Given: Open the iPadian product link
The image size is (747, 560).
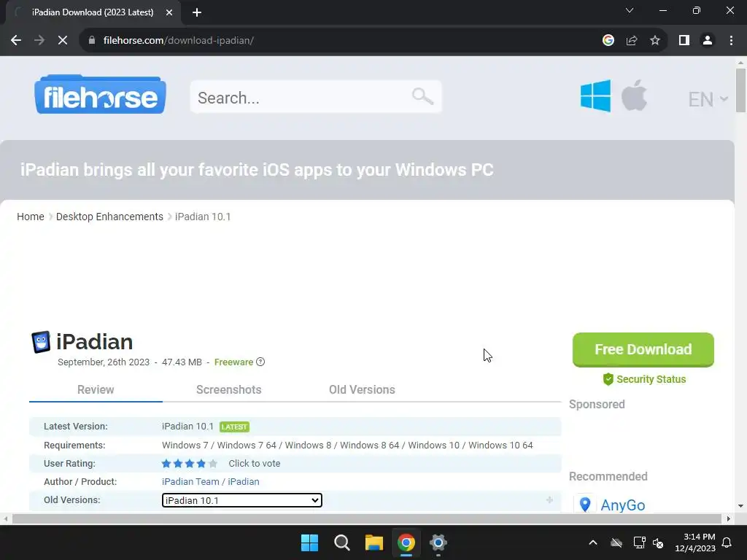Looking at the screenshot, I should coord(244,481).
